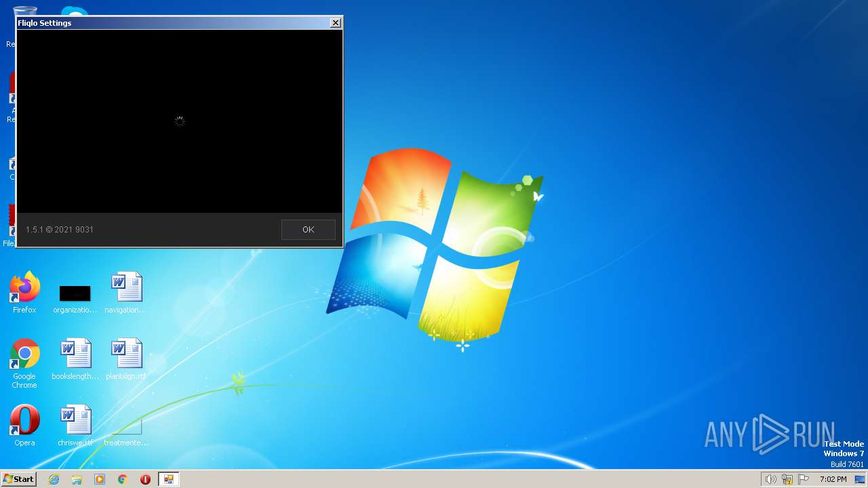Launch Internet Explorer from the taskbar

(54, 479)
